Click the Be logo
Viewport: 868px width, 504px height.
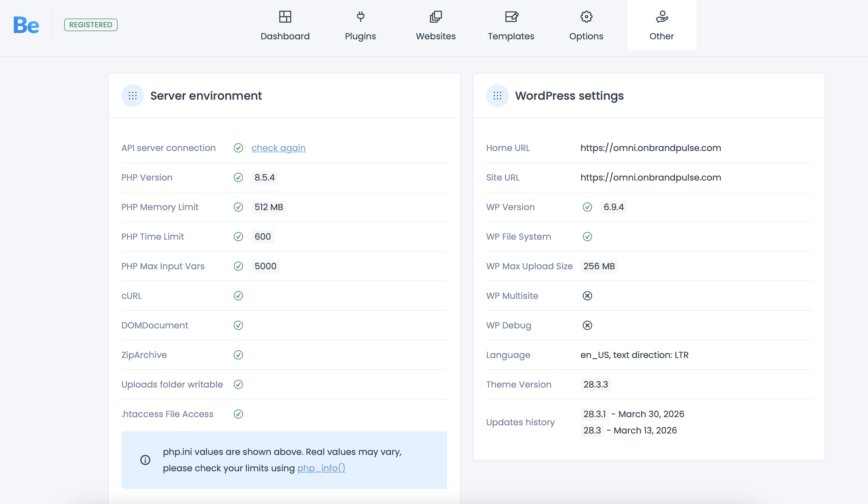26,25
